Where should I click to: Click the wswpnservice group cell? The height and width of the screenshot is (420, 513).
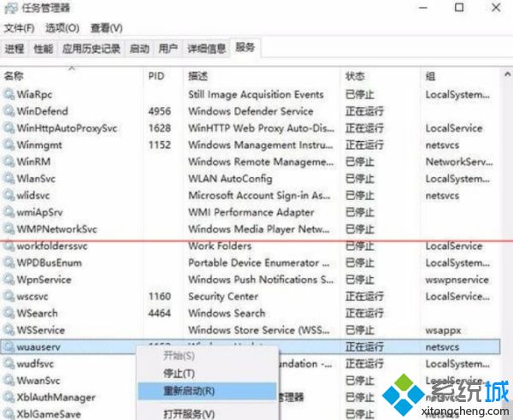(457, 280)
